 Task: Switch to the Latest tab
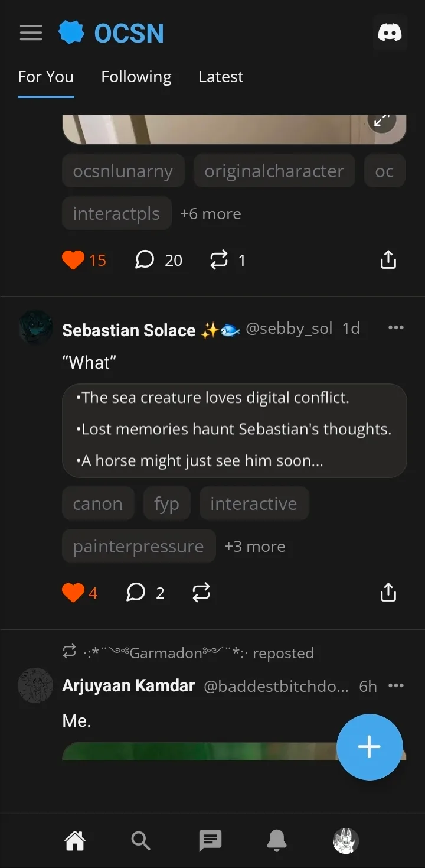221,77
